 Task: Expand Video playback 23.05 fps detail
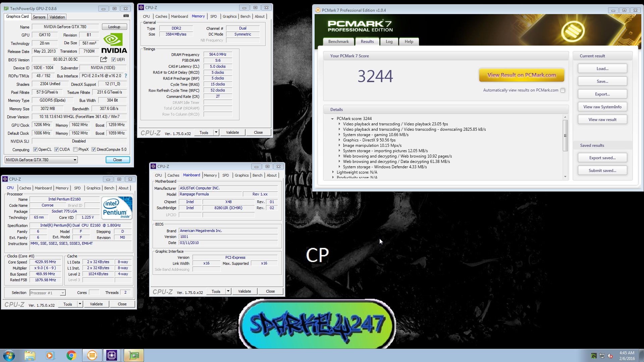[339, 124]
